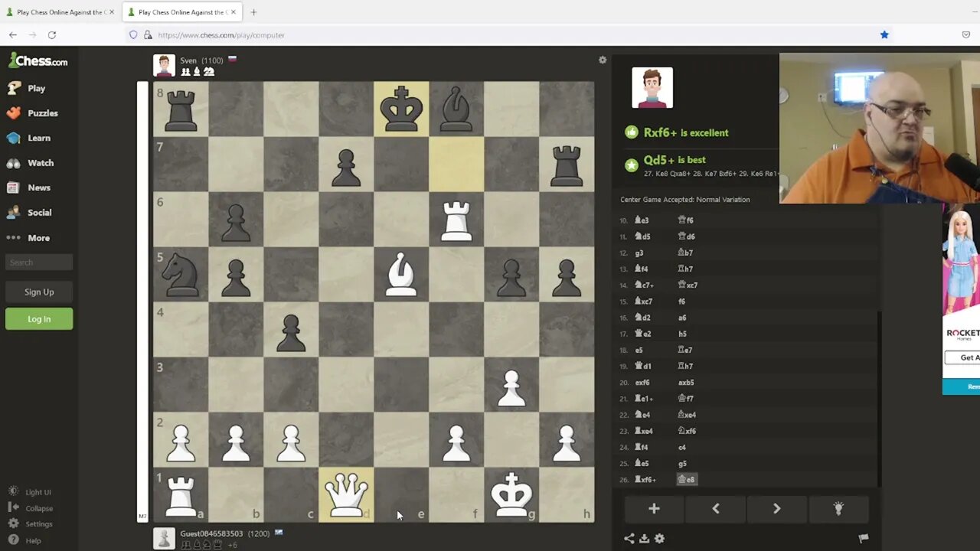Screen dimensions: 980x551
Task: Click the Sign Up button
Action: [39, 292]
